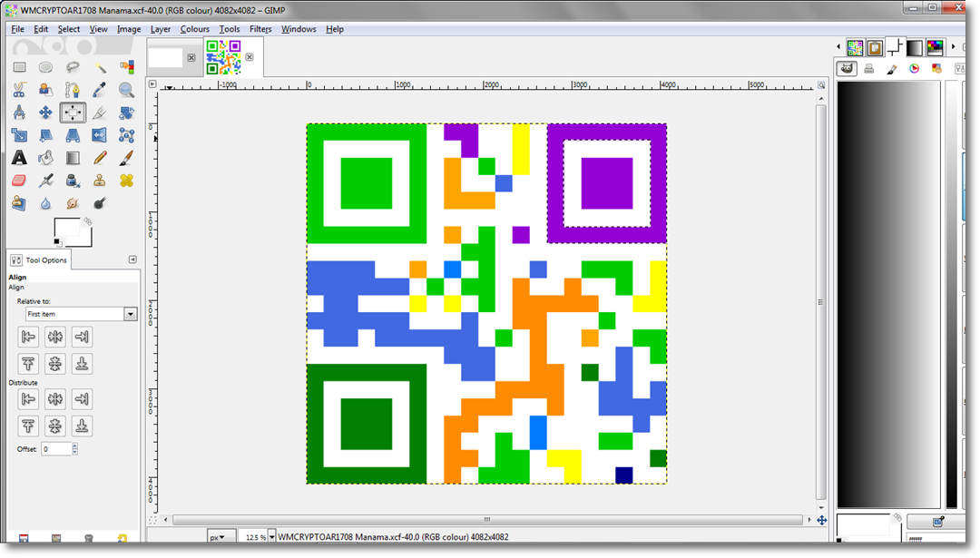Open the Relative to dropdown
Viewport: 980px width, 558px height.
[x=82, y=314]
